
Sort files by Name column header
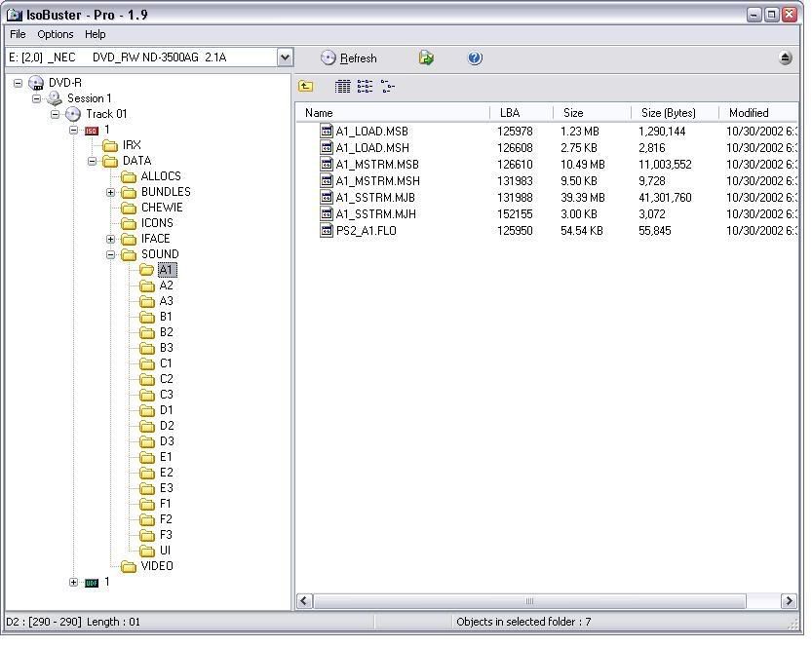pos(393,113)
